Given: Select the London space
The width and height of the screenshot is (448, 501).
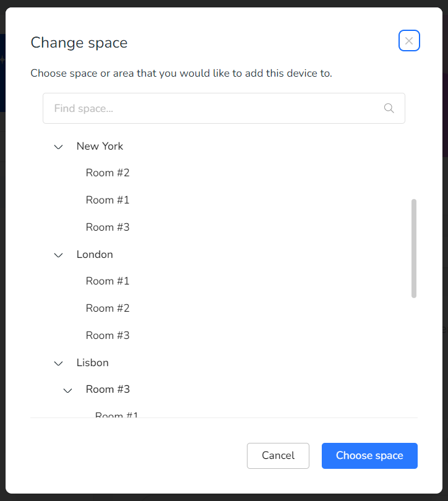Looking at the screenshot, I should coord(95,254).
